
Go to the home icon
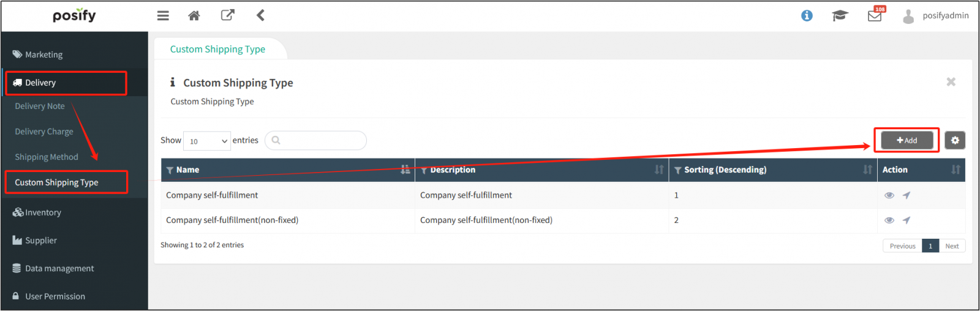pyautogui.click(x=194, y=16)
